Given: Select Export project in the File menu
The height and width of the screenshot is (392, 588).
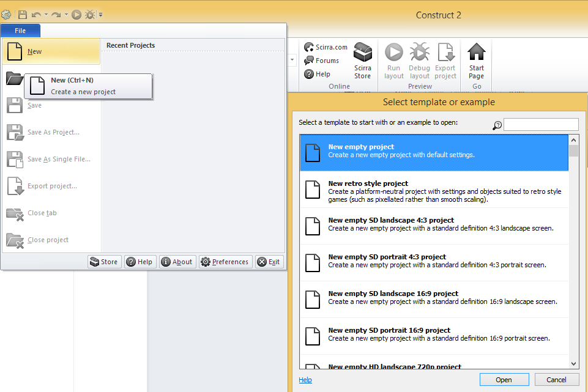Looking at the screenshot, I should (x=51, y=187).
